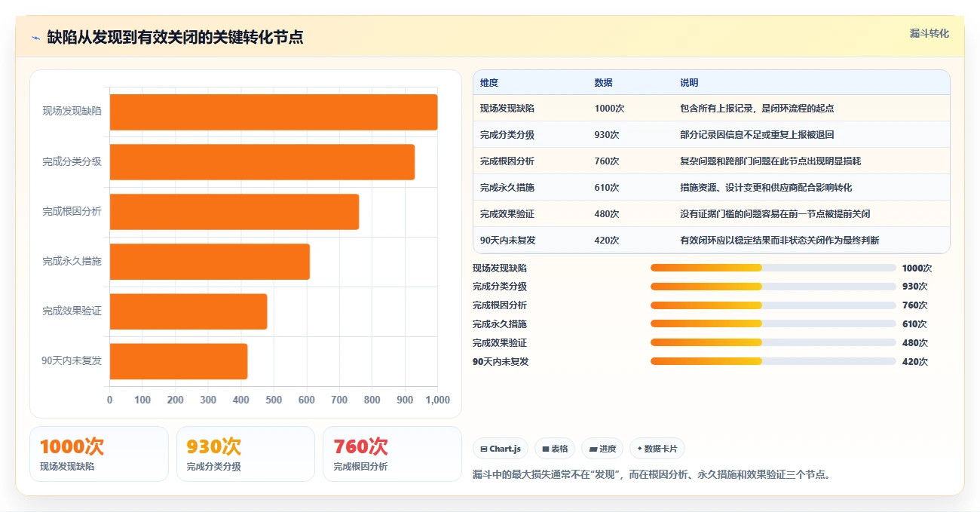
Task: Click the 说明 column header
Action: click(x=689, y=83)
